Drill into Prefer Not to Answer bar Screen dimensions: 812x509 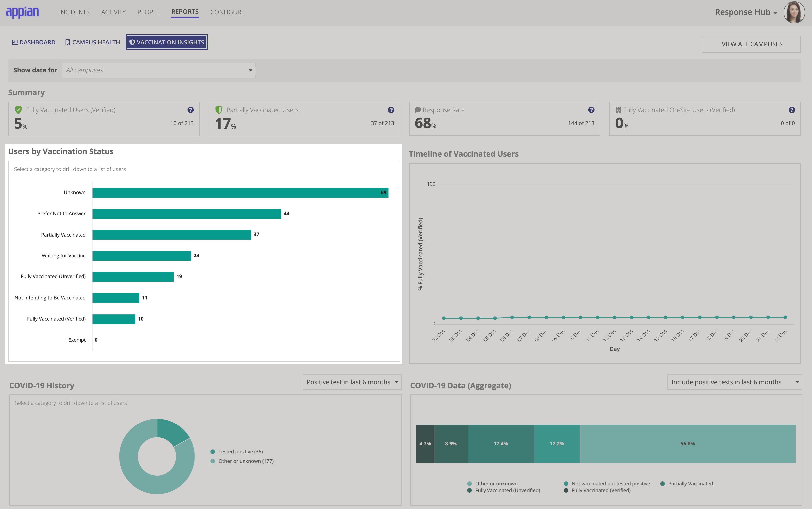(187, 214)
